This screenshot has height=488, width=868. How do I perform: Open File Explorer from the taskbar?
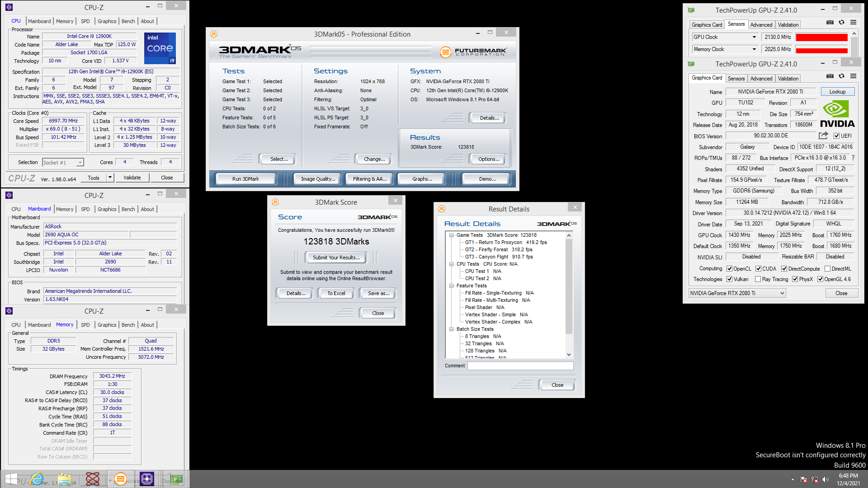pos(65,479)
